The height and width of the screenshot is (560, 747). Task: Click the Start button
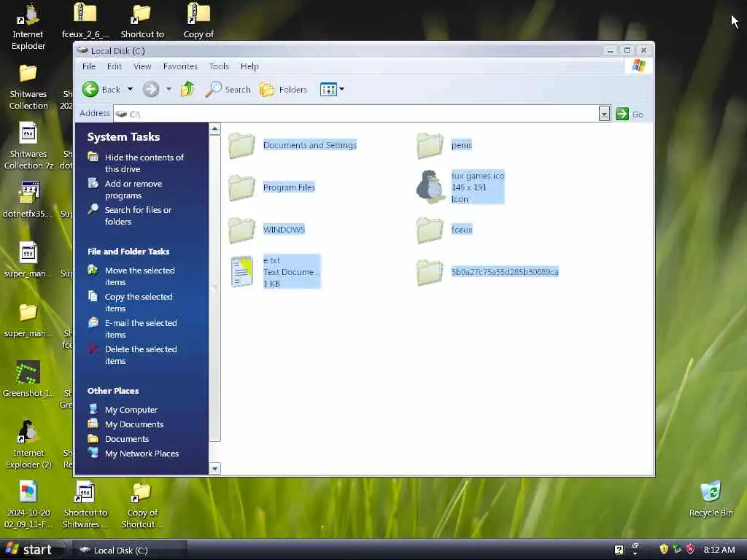point(28,550)
